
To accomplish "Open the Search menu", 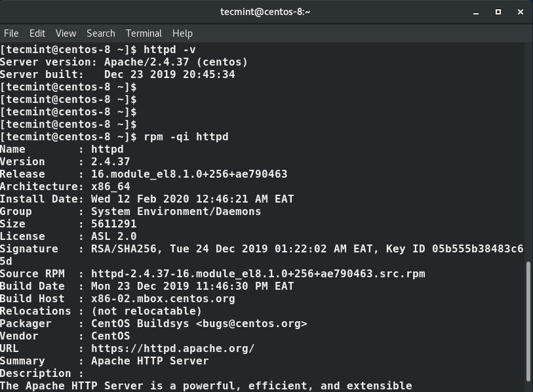I will click(x=101, y=33).
